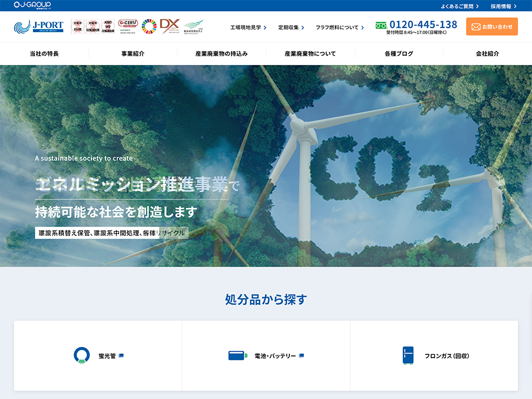The image size is (532, 399).
Task: Click the J-PORT recycle station logo
Action: [39, 26]
